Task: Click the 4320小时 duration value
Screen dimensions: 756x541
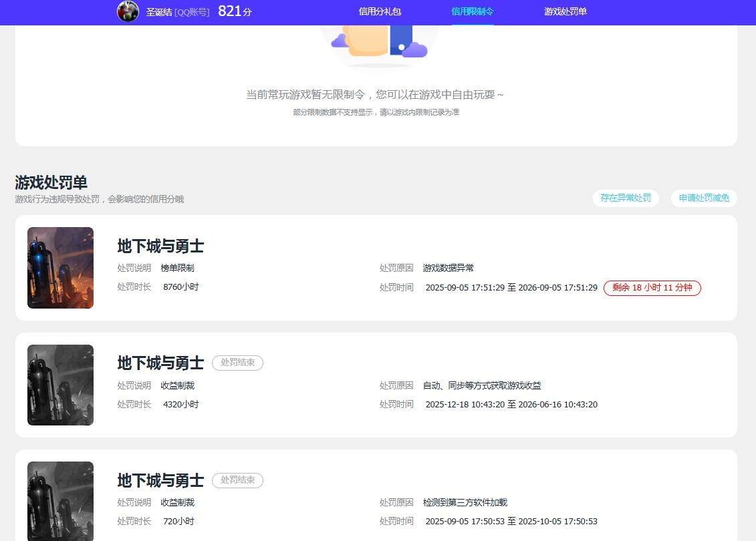Action: tap(180, 405)
